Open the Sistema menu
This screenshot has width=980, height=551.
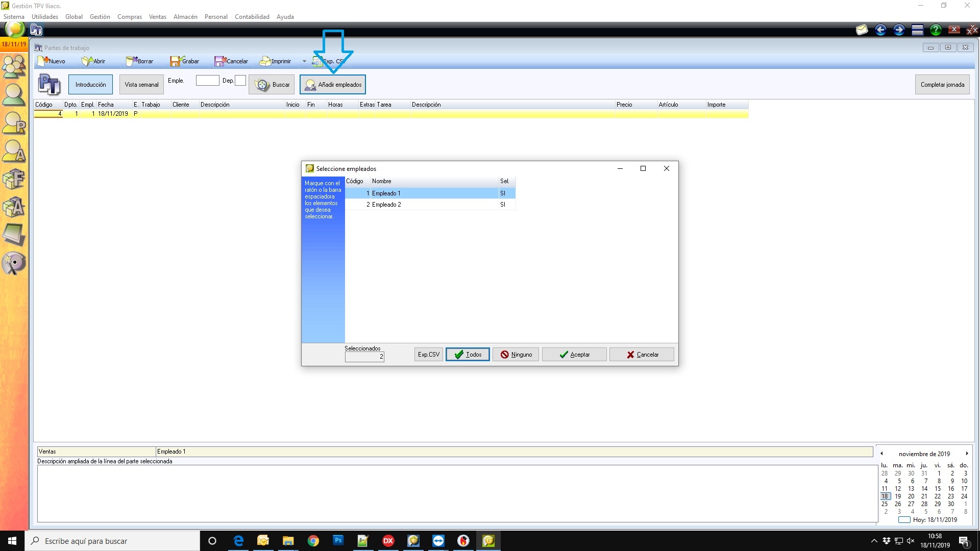coord(14,17)
